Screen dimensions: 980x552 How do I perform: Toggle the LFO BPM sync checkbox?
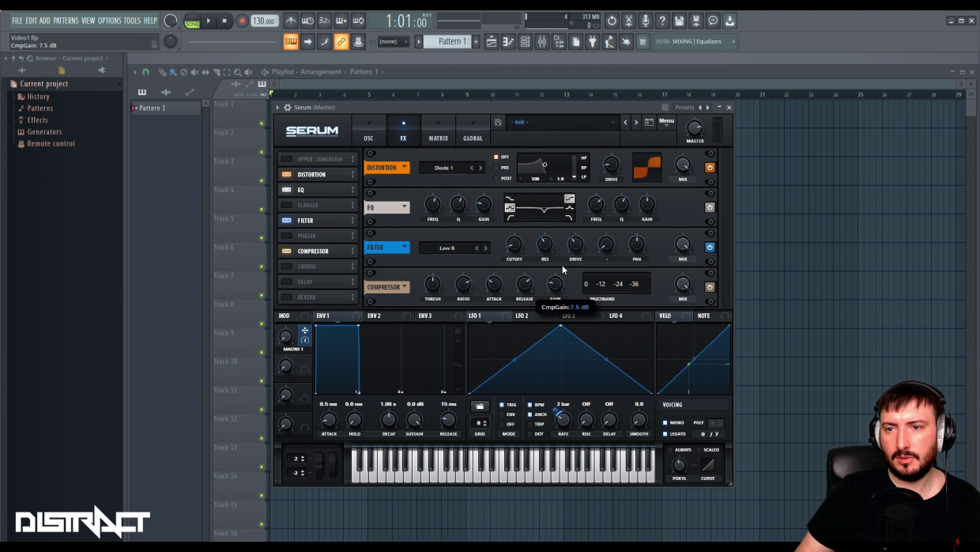coord(530,405)
